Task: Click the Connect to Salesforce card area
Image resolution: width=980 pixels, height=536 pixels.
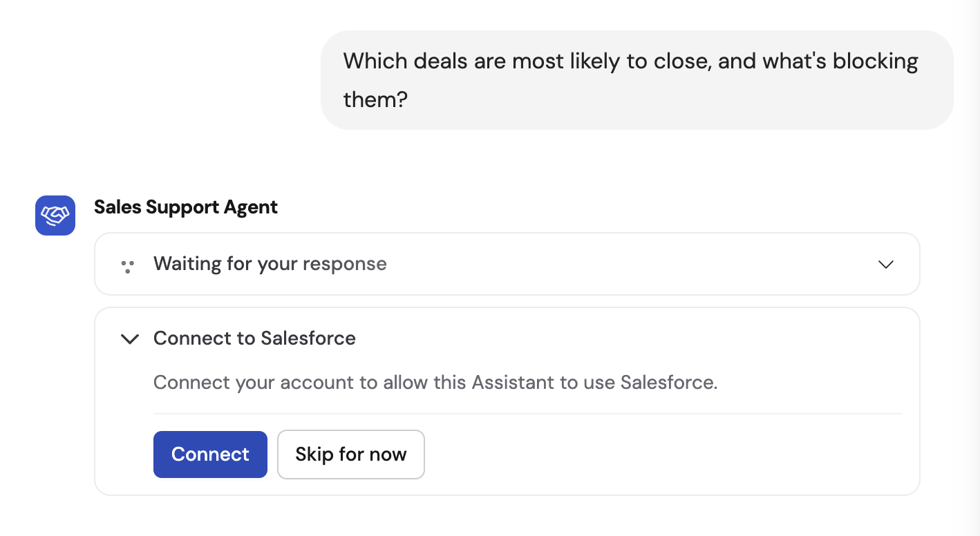Action: (x=507, y=401)
